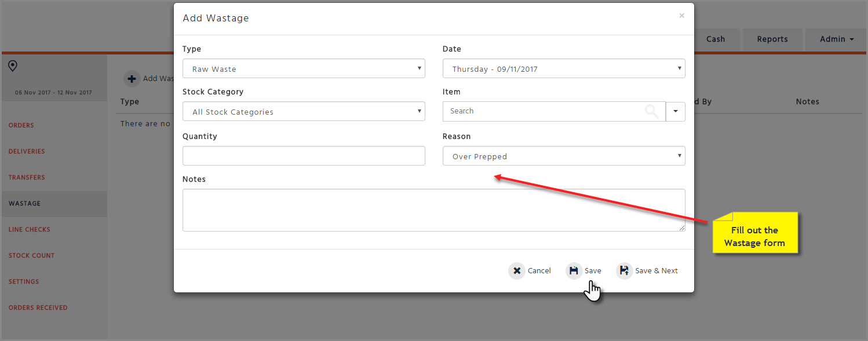868x341 pixels.
Task: Open the Type dropdown showing Raw Waste
Action: tap(304, 68)
